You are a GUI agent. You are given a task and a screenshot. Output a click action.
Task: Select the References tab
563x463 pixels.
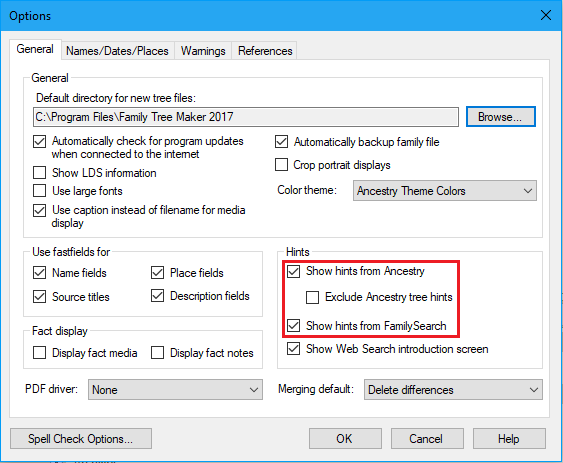point(265,51)
